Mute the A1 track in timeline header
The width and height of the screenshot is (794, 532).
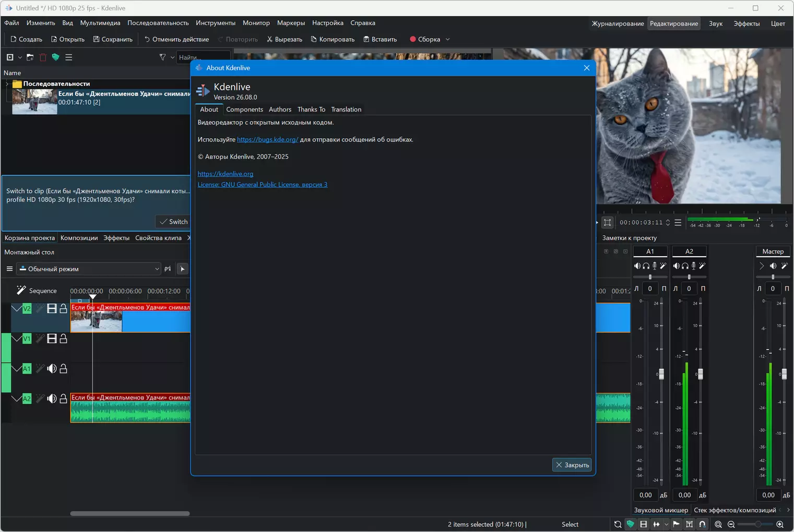pos(52,369)
